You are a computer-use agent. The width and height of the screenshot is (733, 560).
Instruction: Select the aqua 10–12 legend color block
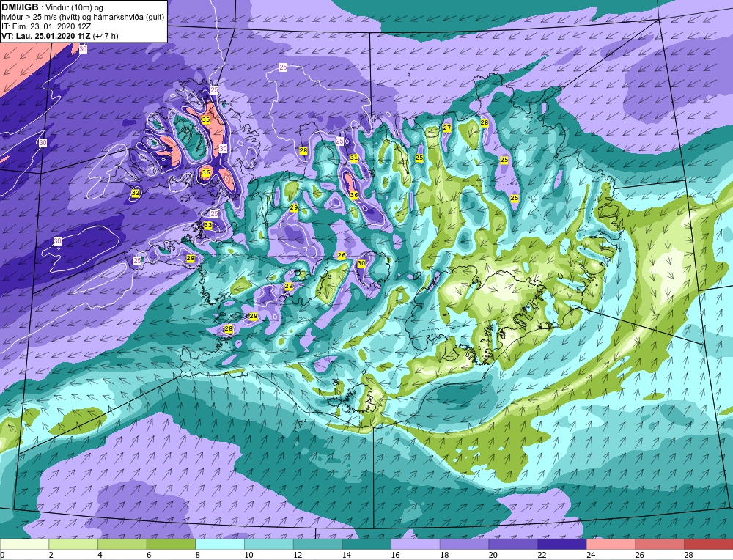point(269,544)
